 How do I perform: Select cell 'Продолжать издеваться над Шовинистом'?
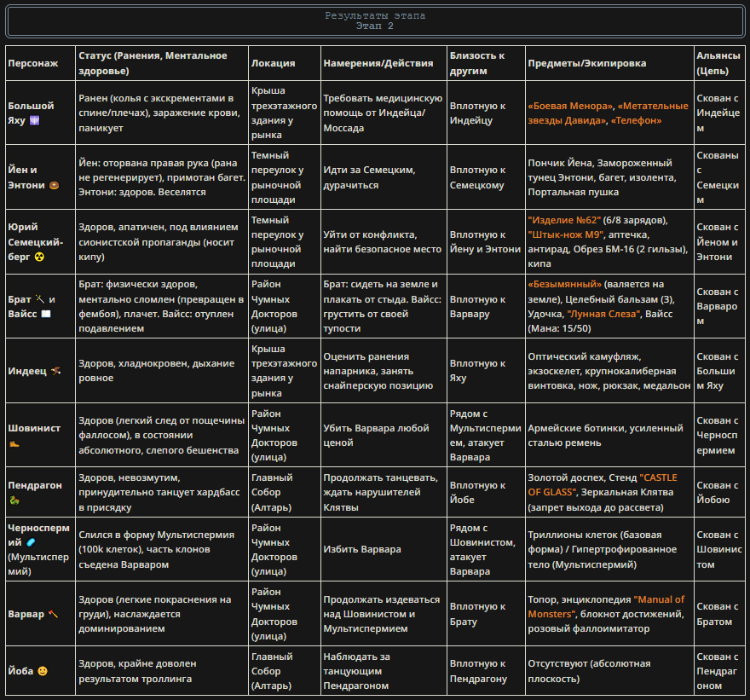(x=384, y=614)
